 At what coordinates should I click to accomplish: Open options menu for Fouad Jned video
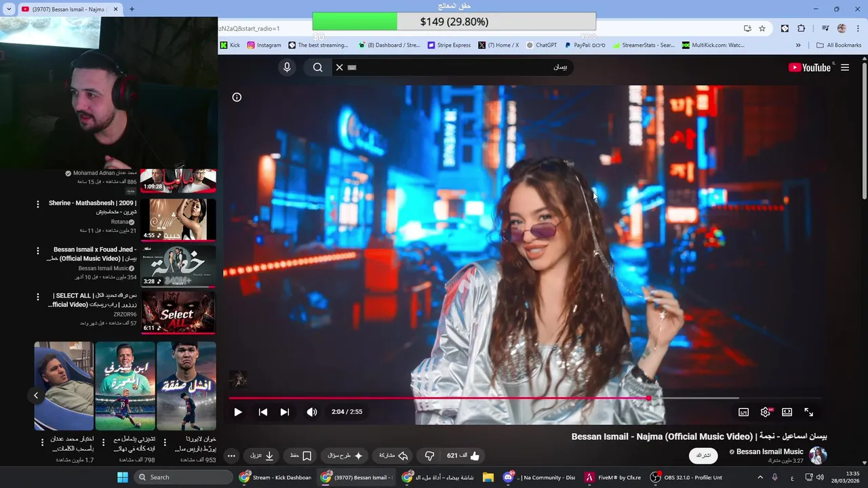38,251
